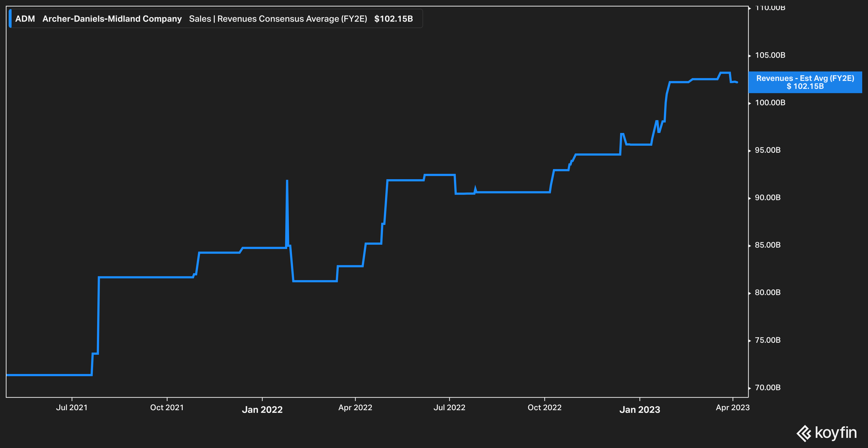The height and width of the screenshot is (448, 868).
Task: Click the Oct 2021 axis label
Action: tap(167, 408)
